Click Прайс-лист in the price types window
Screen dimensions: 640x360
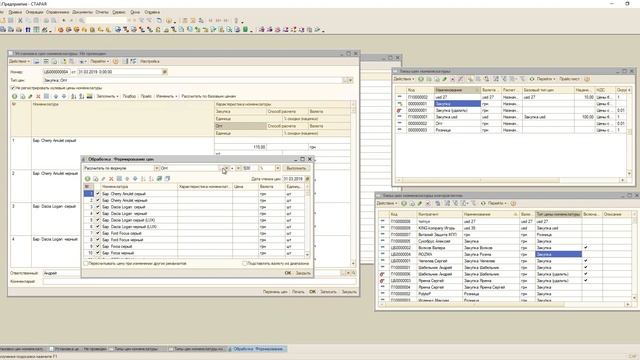click(x=569, y=79)
